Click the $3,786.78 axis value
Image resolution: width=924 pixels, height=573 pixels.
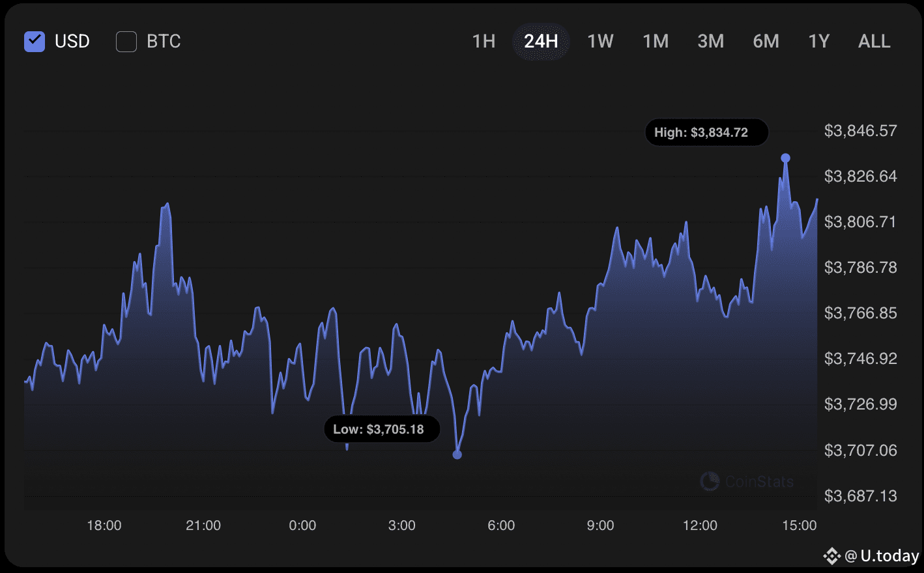[x=860, y=268]
